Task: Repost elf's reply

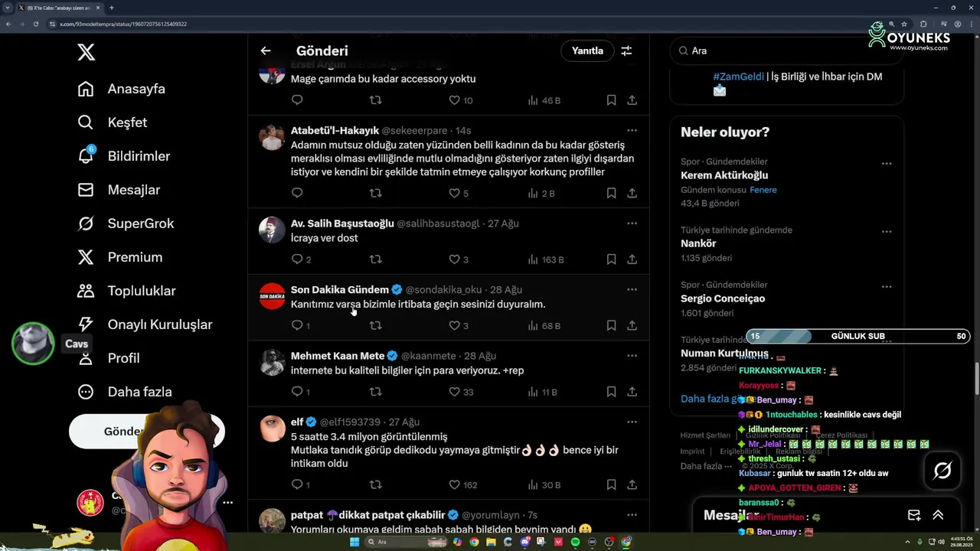Action: (375, 484)
